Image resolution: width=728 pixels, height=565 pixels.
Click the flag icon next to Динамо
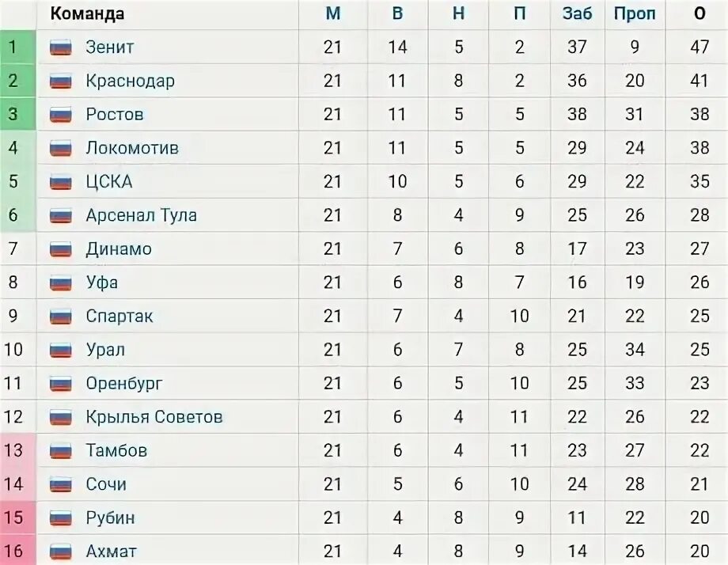(x=61, y=249)
